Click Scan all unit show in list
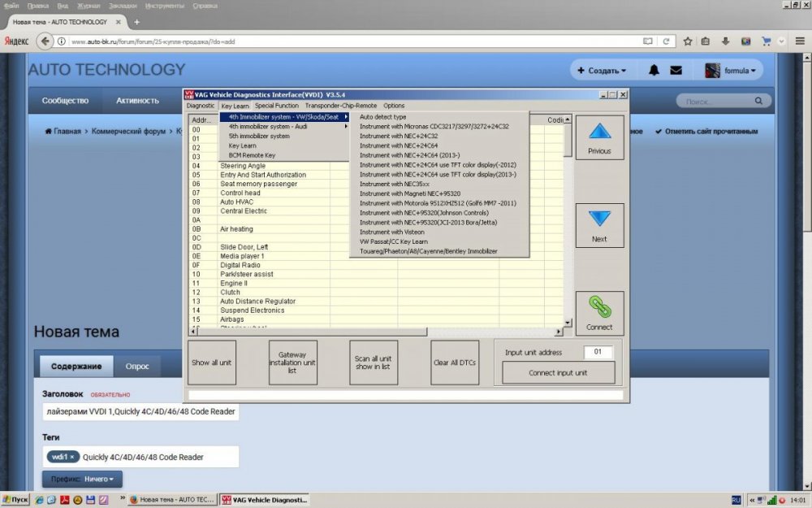 374,363
